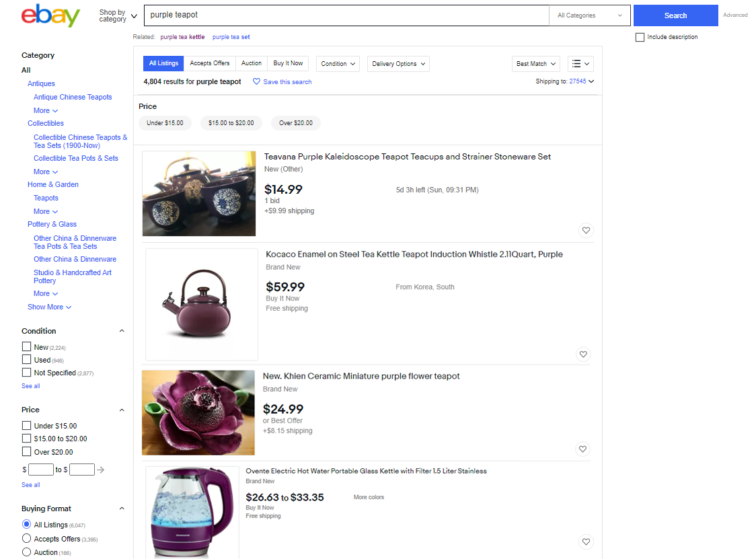Expand Show More categories
Screen dimensions: 756x559
pos(50,307)
